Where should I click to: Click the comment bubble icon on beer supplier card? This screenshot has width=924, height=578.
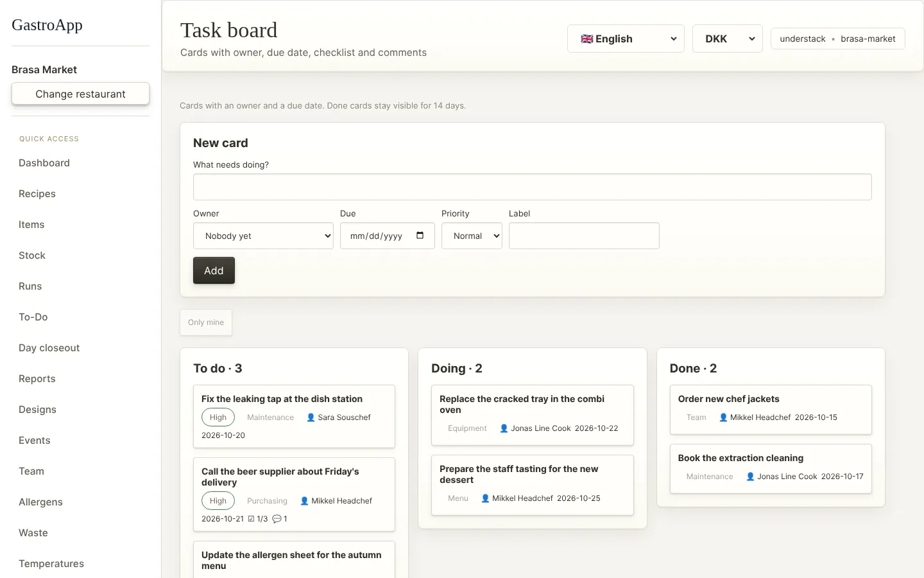pos(277,519)
